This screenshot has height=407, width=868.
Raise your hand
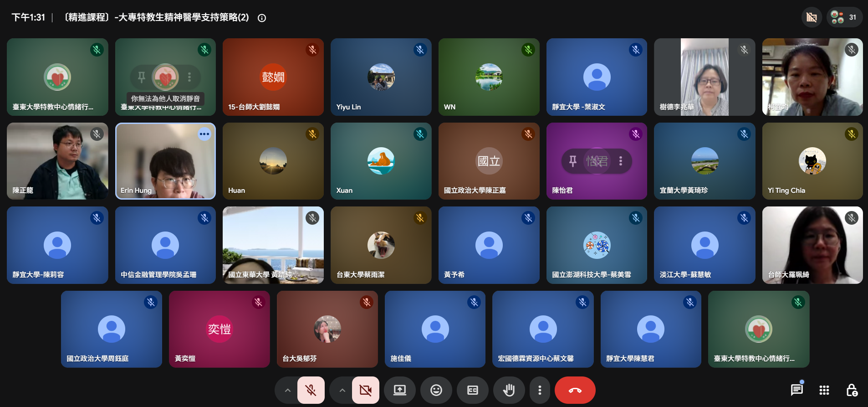509,390
